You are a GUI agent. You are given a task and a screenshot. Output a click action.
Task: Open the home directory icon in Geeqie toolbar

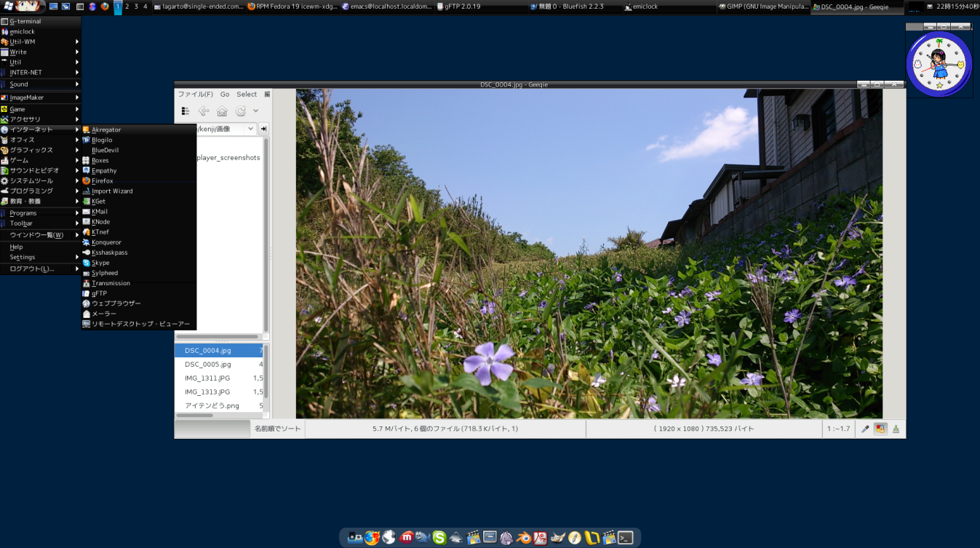click(x=222, y=111)
